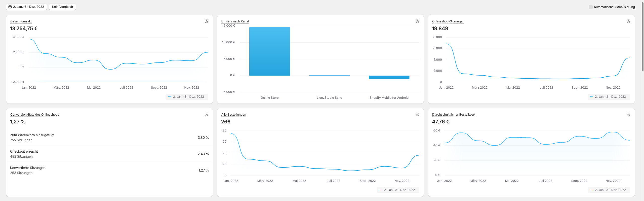644x201 pixels.
Task: Open report icon on Gesamtumsatz card
Action: (207, 21)
